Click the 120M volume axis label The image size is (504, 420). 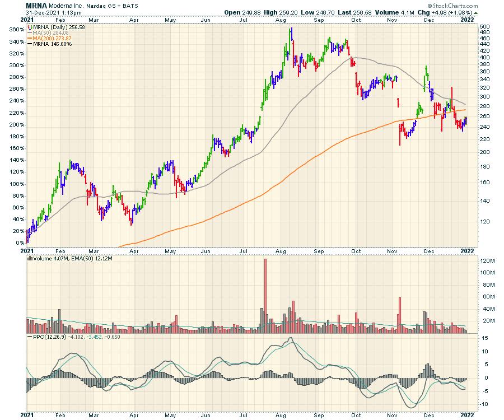(x=486, y=261)
